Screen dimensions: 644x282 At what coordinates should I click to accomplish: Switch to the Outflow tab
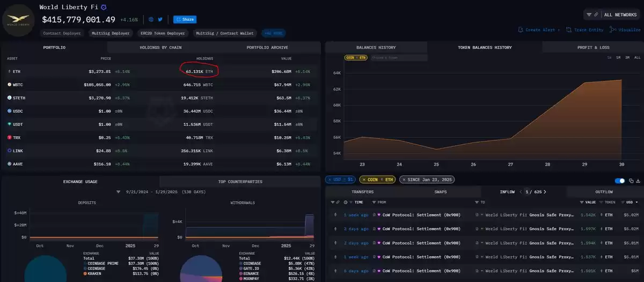(x=604, y=191)
